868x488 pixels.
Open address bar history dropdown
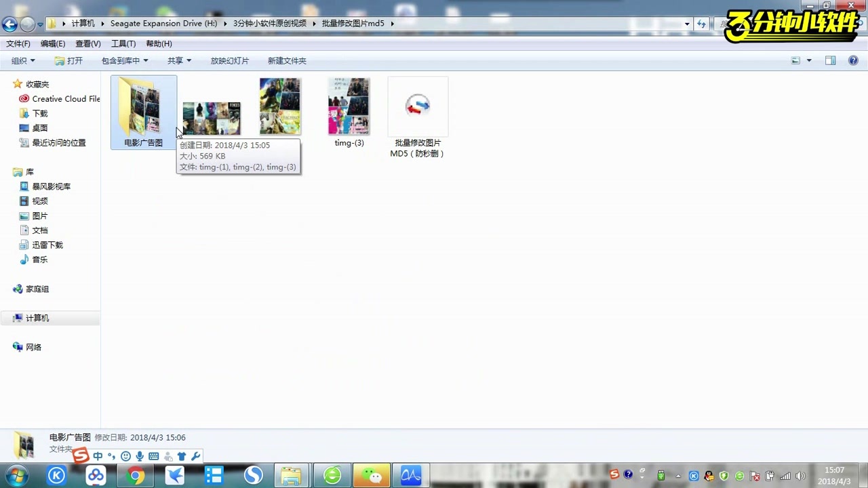coord(687,24)
